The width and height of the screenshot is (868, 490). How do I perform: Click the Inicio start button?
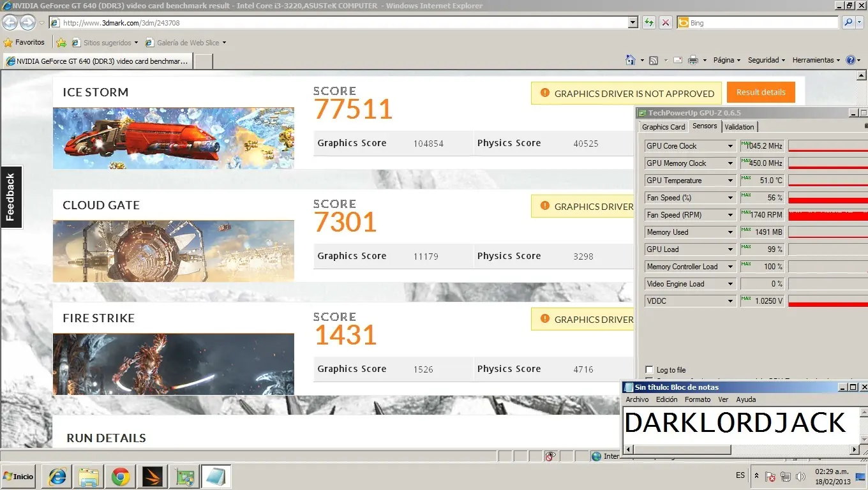pos(19,477)
